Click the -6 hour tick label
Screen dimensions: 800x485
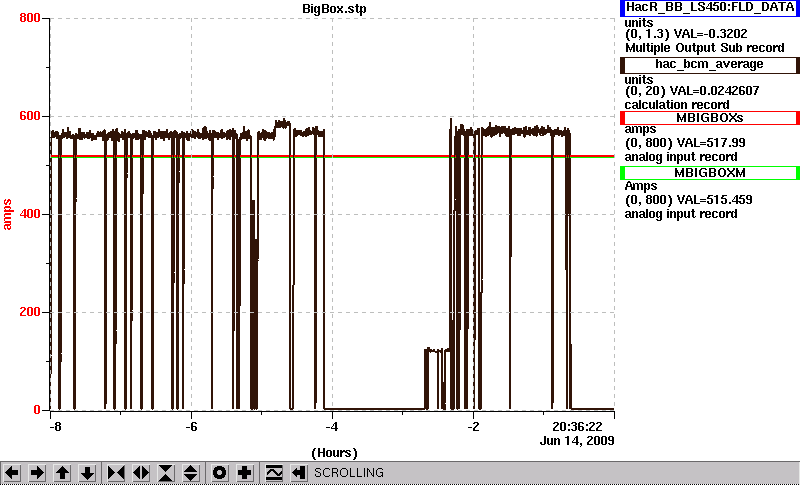[x=191, y=427]
